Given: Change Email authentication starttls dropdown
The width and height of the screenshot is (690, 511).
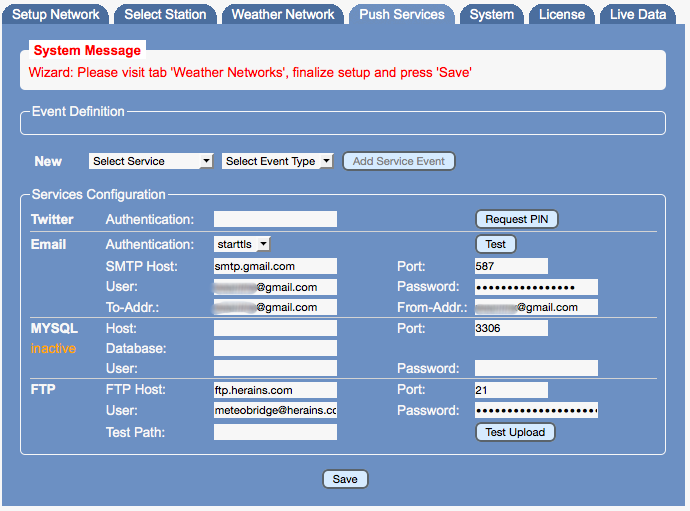Looking at the screenshot, I should pos(242,244).
